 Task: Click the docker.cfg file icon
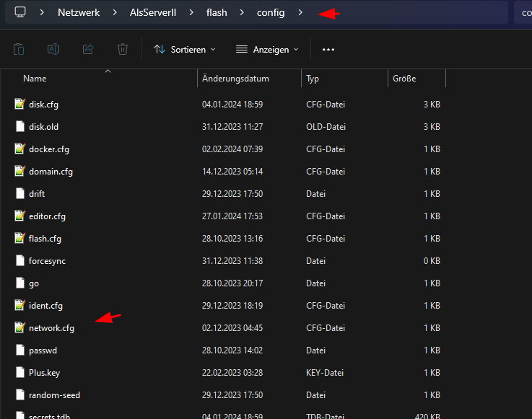[20, 149]
